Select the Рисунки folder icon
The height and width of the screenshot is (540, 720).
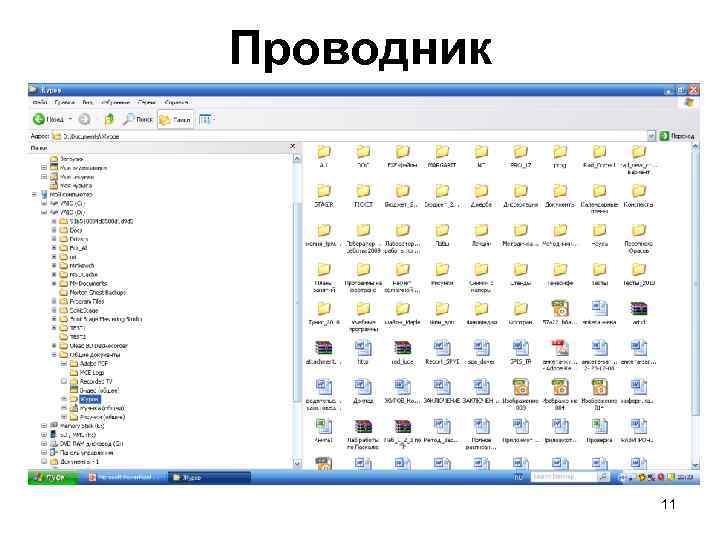[x=442, y=270]
